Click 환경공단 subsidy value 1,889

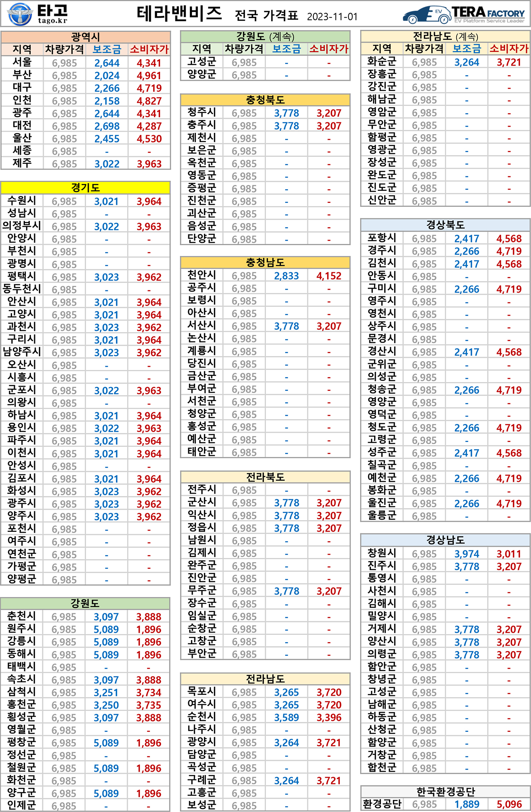pyautogui.click(x=467, y=804)
